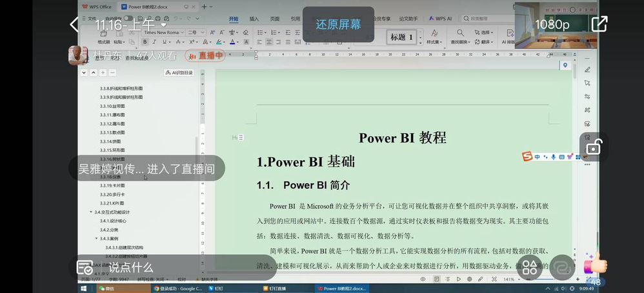This screenshot has height=293, width=644.
Task: Open the 粘贴 paste dropdown
Action: tap(119, 42)
